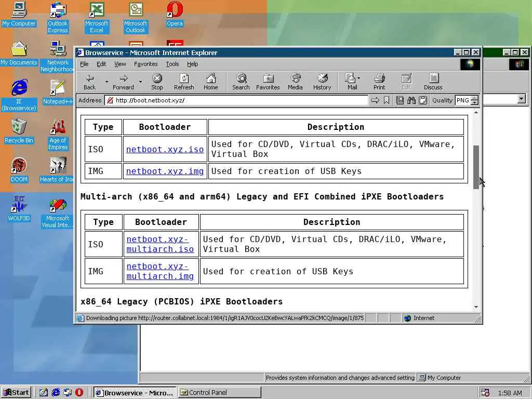
Task: Click the Forward toolbar button
Action: click(x=123, y=82)
